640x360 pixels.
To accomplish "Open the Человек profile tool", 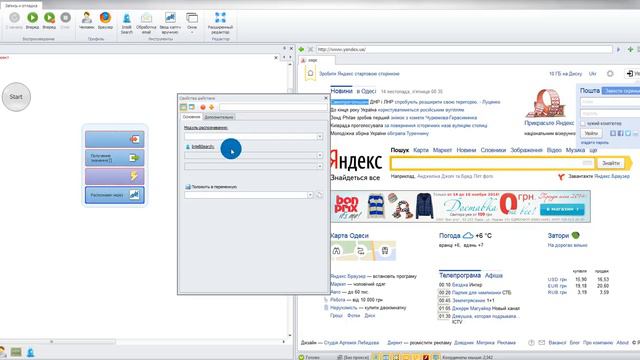I will tap(87, 20).
